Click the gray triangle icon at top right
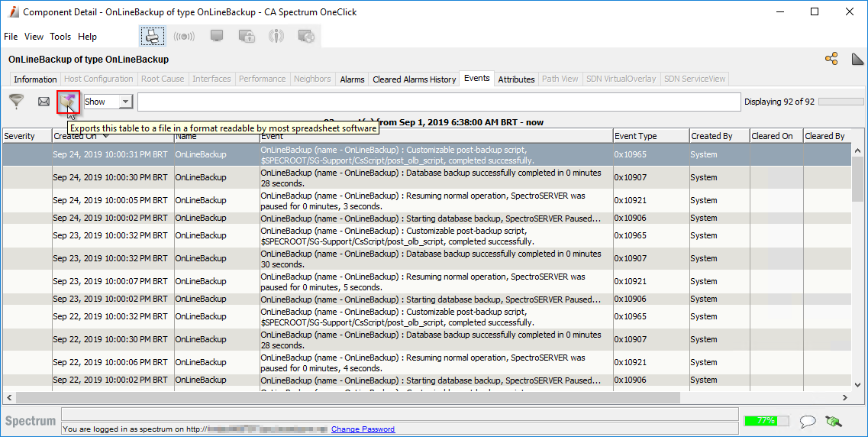This screenshot has width=868, height=437. (857, 59)
